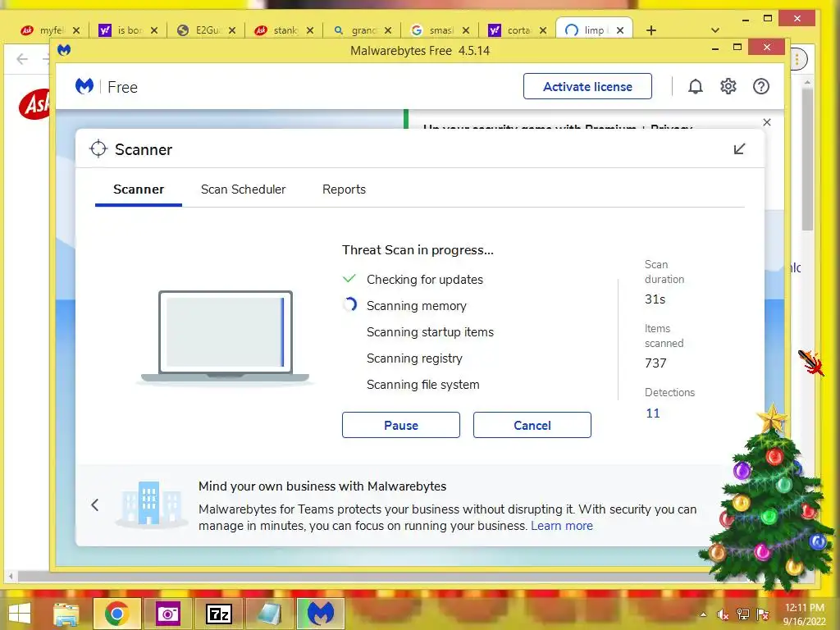Screen dimensions: 840x630
Task: Open the Windows Start button
Action: [20, 614]
